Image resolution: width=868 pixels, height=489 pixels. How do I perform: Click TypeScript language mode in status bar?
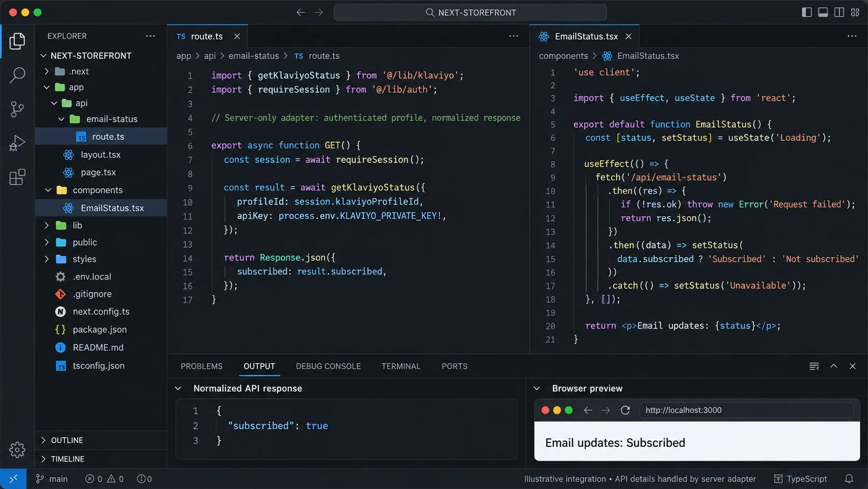[x=801, y=479]
